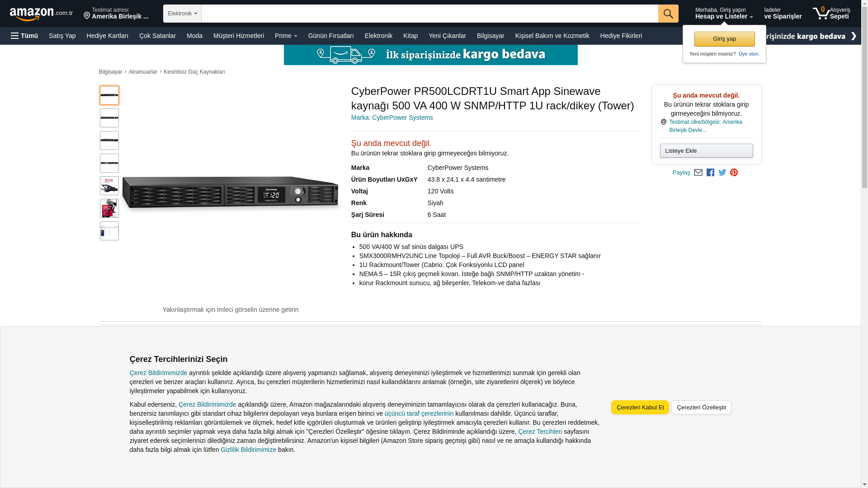
Task: Click into the search input field
Action: point(429,14)
